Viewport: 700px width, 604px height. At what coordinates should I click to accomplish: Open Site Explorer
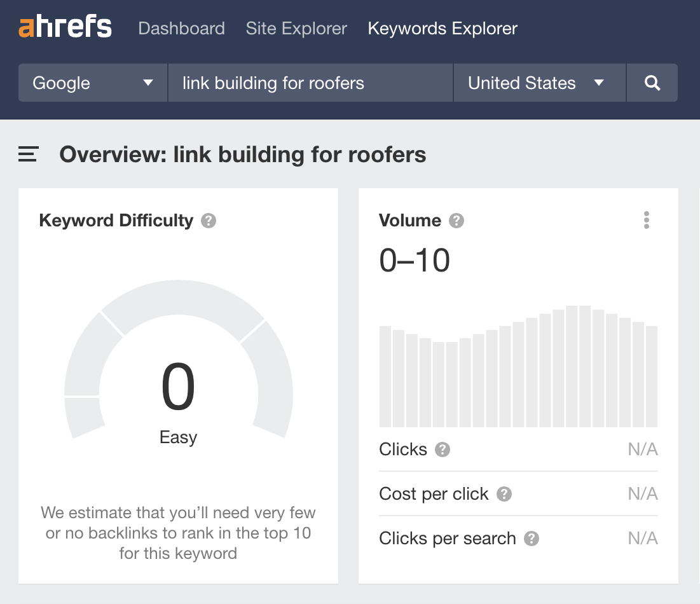(x=296, y=29)
